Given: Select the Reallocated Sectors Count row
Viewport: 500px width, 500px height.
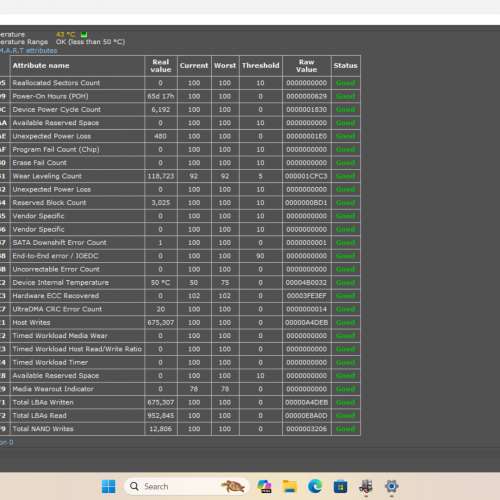Looking at the screenshot, I should (x=180, y=83).
